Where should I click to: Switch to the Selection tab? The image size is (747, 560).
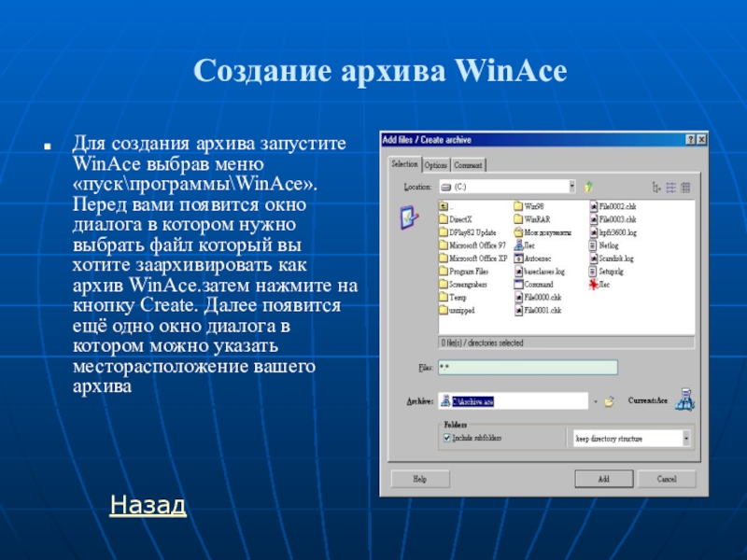(x=404, y=164)
